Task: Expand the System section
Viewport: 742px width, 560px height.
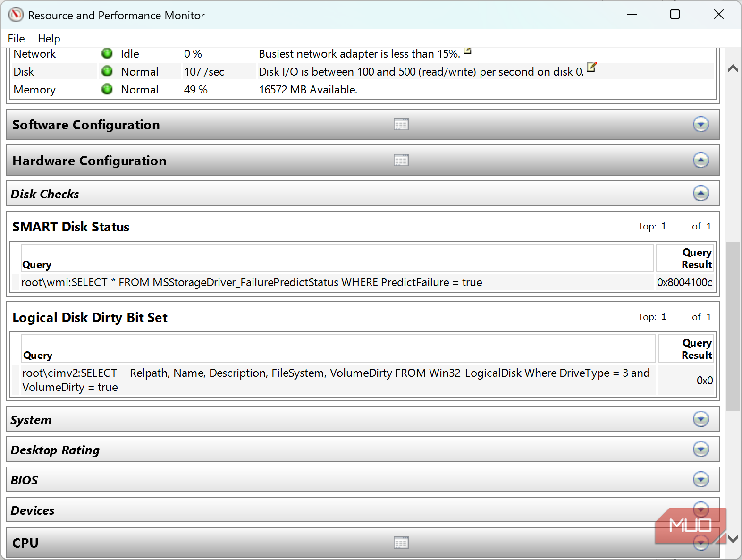Action: coord(701,419)
